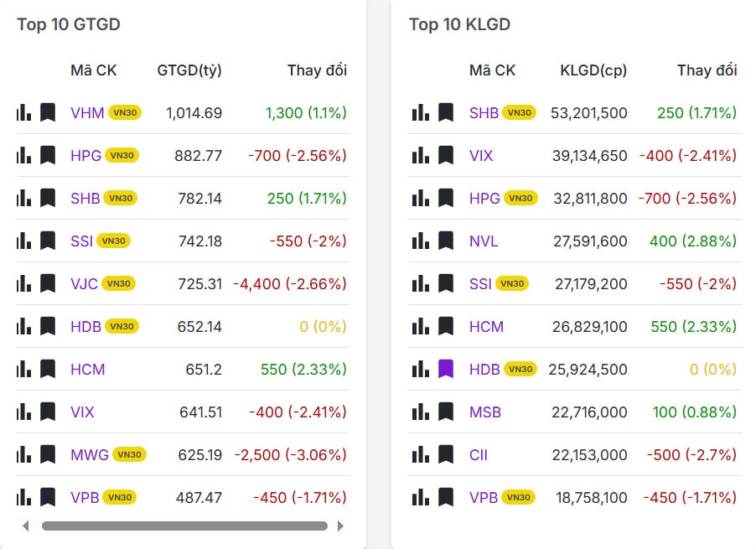
Task: Click the chart icon next to VPB in Top 10 KLGD
Action: [420, 497]
